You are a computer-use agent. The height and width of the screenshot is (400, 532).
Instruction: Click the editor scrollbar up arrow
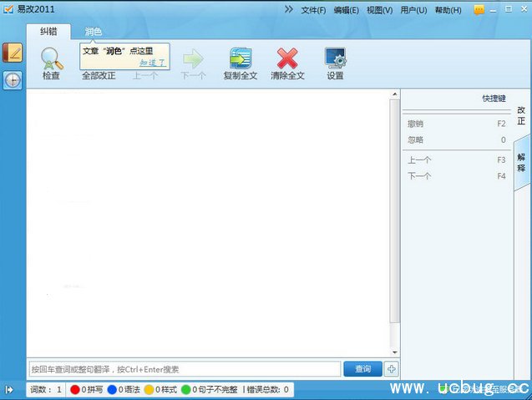click(394, 94)
